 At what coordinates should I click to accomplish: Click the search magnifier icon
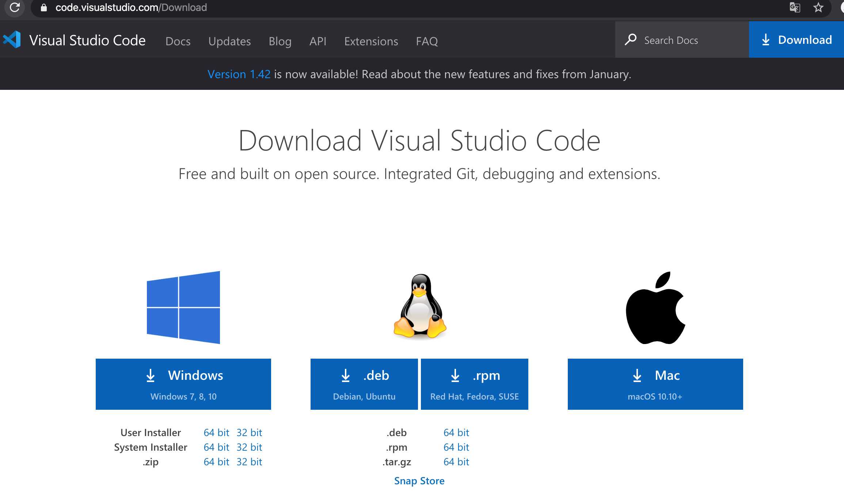631,39
